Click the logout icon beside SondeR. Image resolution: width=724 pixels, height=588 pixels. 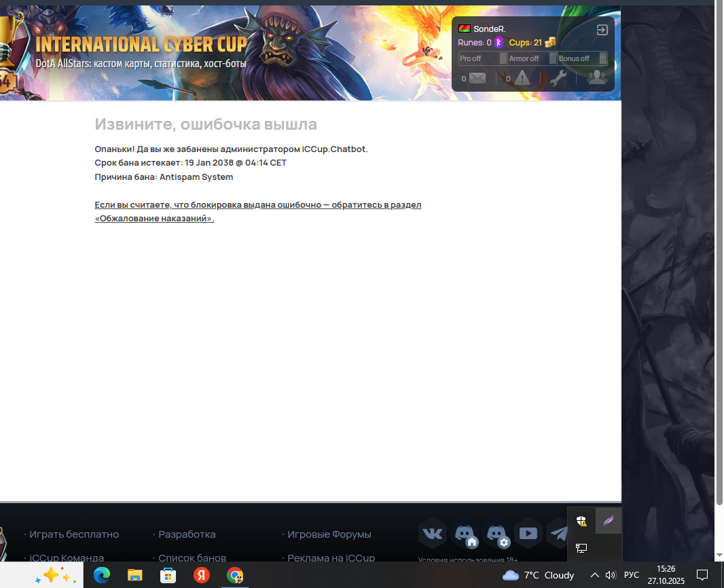602,30
